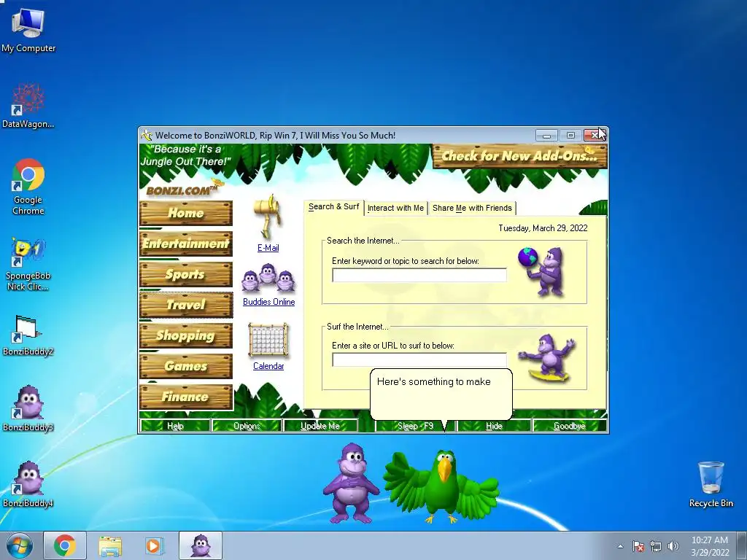Click the Hide button
Image resolution: width=747 pixels, height=560 pixels.
pyautogui.click(x=494, y=426)
